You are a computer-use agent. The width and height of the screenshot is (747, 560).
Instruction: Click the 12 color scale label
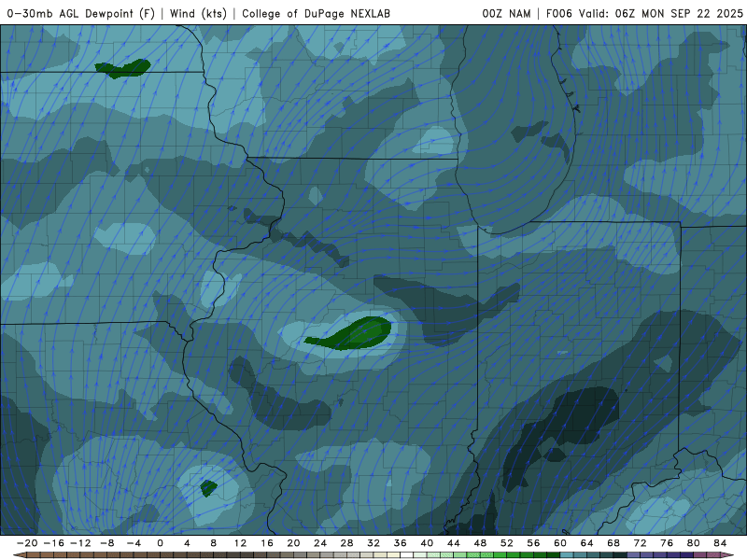240,543
